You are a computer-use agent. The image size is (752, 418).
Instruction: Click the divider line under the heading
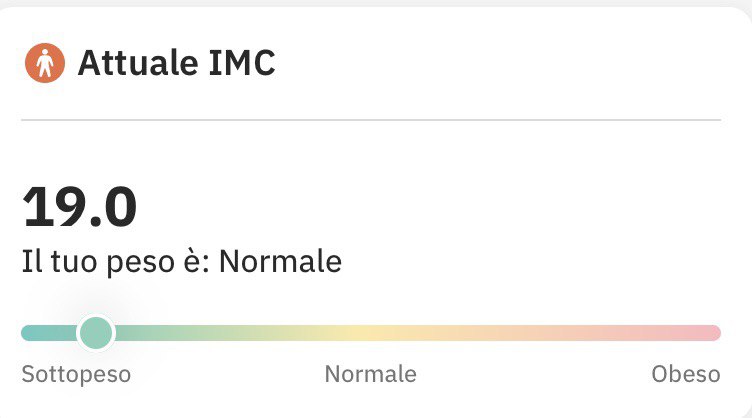tap(371, 120)
